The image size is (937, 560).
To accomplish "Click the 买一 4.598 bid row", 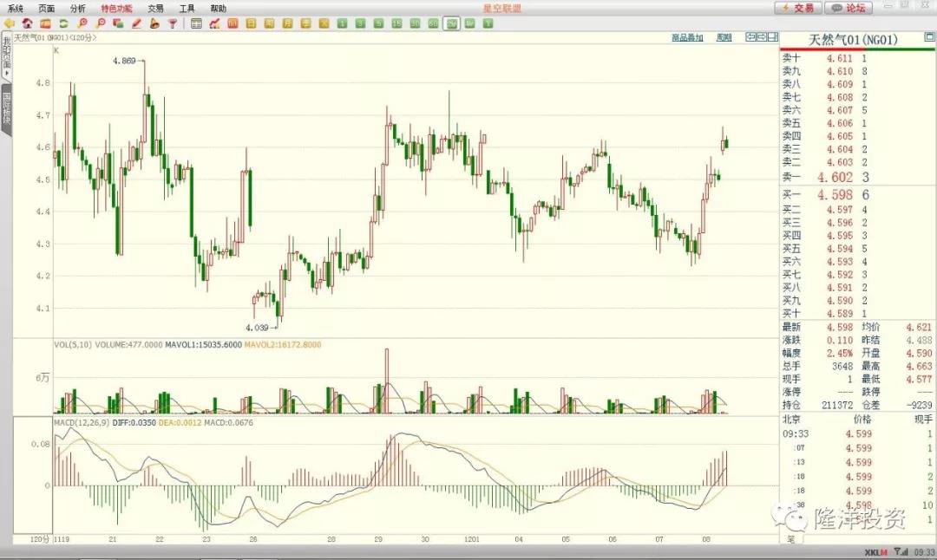I will pyautogui.click(x=858, y=195).
